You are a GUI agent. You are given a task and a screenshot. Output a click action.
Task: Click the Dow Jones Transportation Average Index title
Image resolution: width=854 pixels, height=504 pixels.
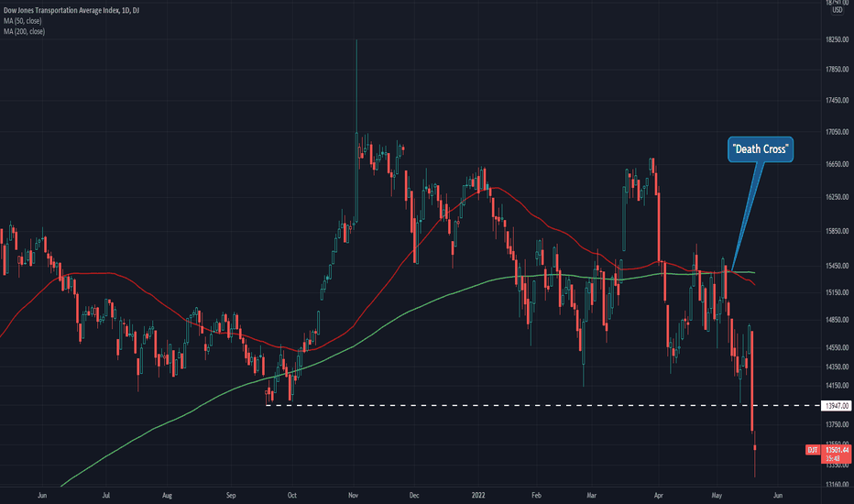click(71, 10)
